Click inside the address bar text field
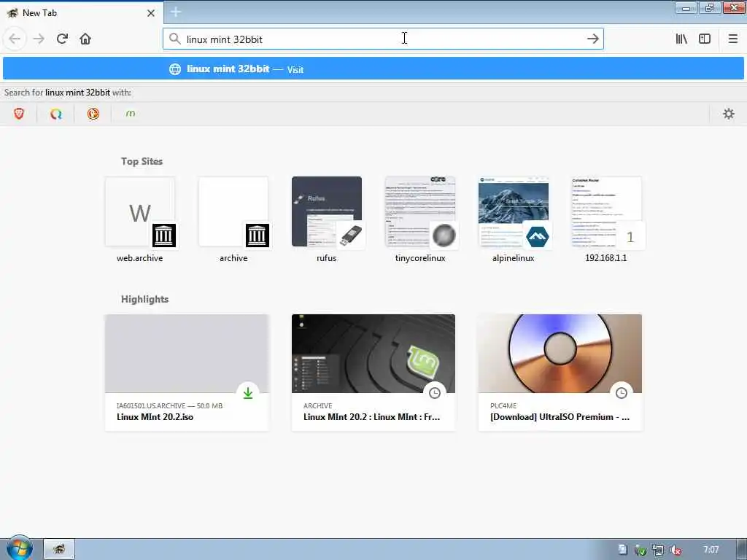 [x=383, y=39]
